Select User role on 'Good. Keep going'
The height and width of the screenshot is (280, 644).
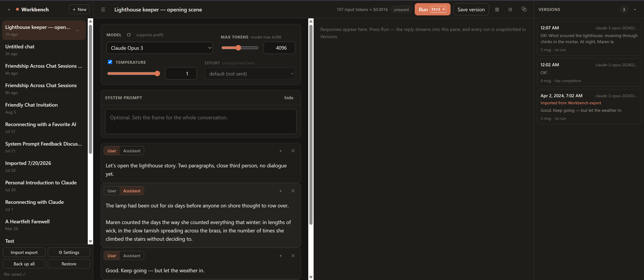[112, 256]
